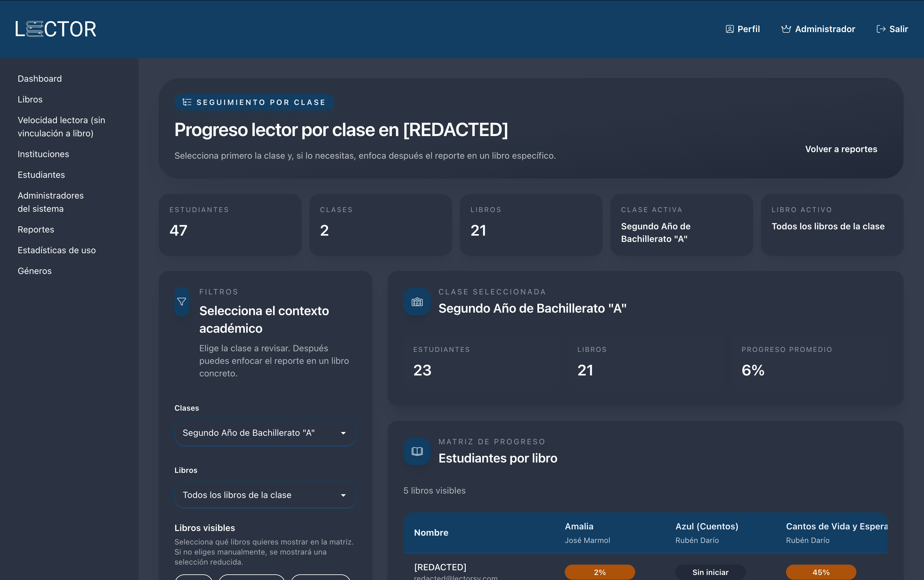Click the Libros visibles heading
This screenshot has width=924, height=580.
[205, 528]
